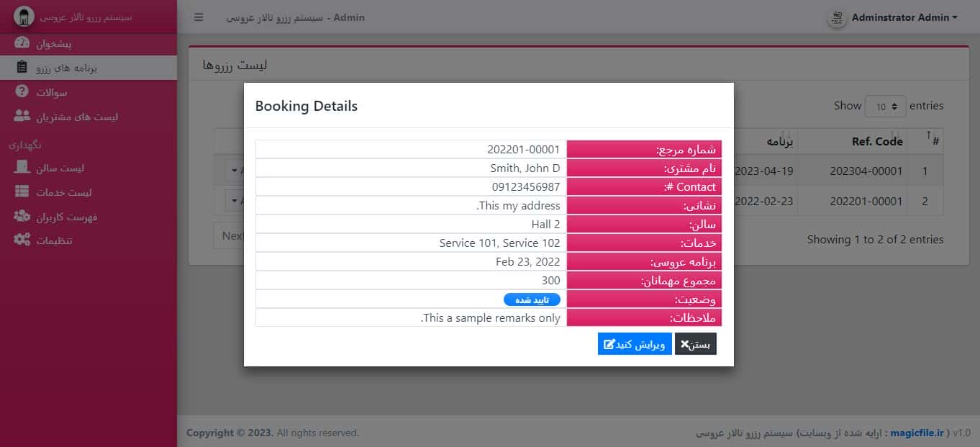The width and height of the screenshot is (980, 447).
Task: Select the سوالات question mark icon
Action: coord(22,92)
